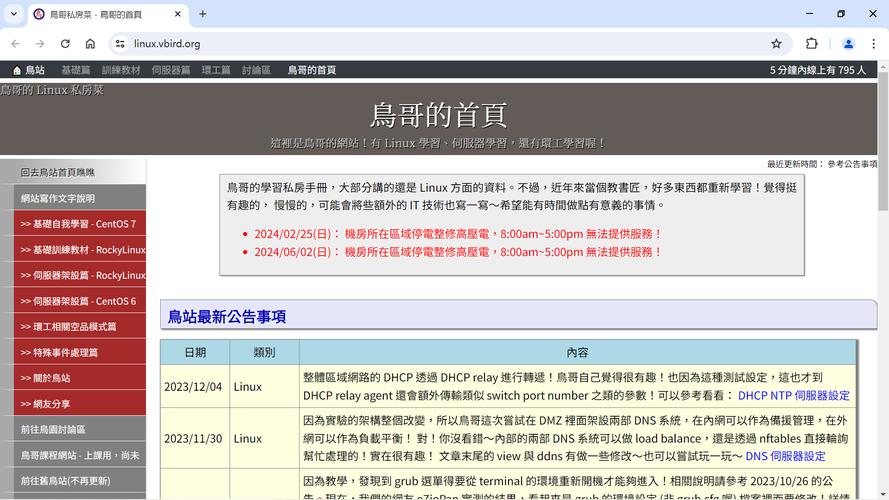Viewport: 889px width, 500px height.
Task: Click the 5 分鐘內線上有 795 人 counter
Action: pyautogui.click(x=818, y=70)
